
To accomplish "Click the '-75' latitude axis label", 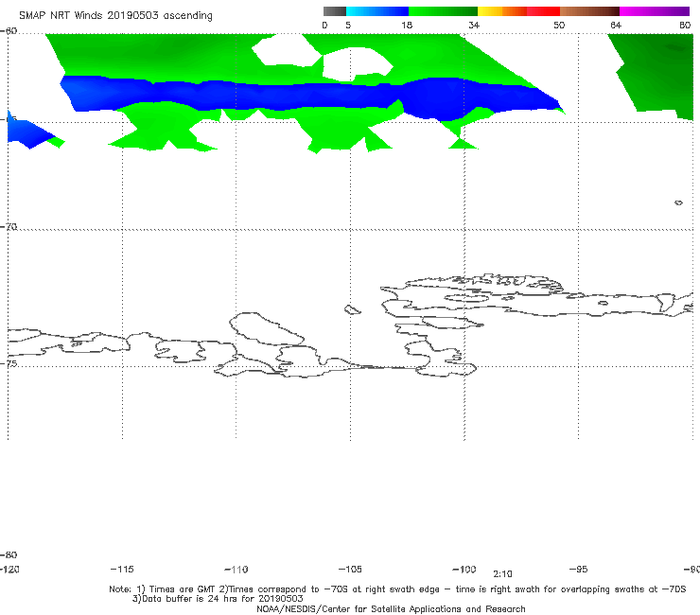I will point(9,363).
